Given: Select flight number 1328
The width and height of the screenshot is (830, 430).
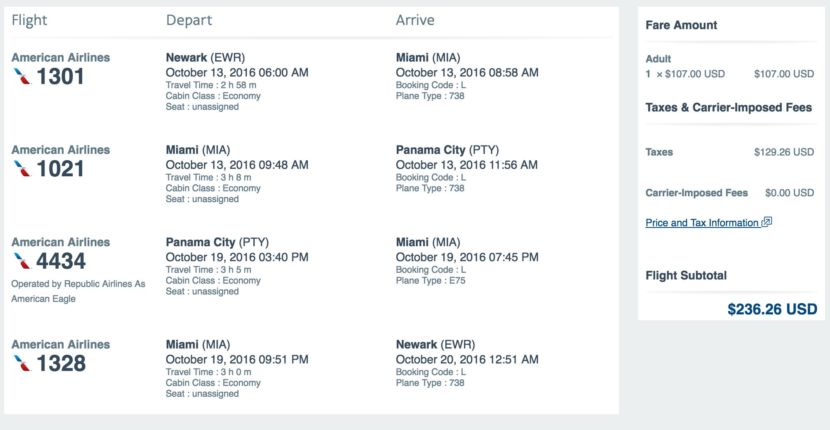Looking at the screenshot, I should click(60, 364).
